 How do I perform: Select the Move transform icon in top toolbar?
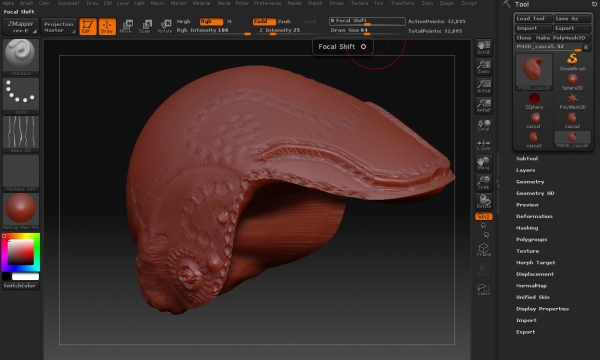point(126,26)
